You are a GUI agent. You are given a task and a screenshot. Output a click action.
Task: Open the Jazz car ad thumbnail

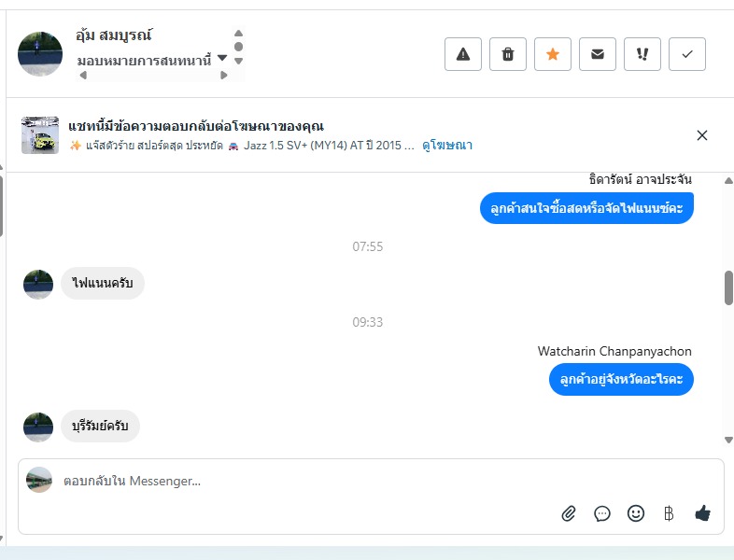40,135
